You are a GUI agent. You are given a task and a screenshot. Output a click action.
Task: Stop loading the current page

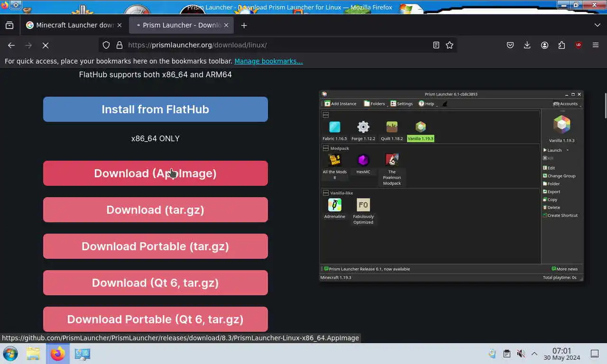46,45
